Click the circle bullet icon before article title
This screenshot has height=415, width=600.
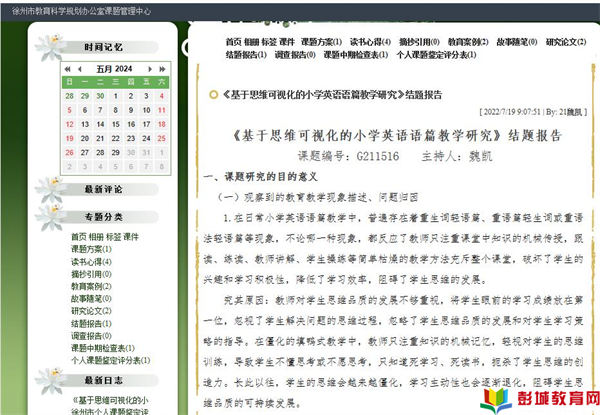214,94
